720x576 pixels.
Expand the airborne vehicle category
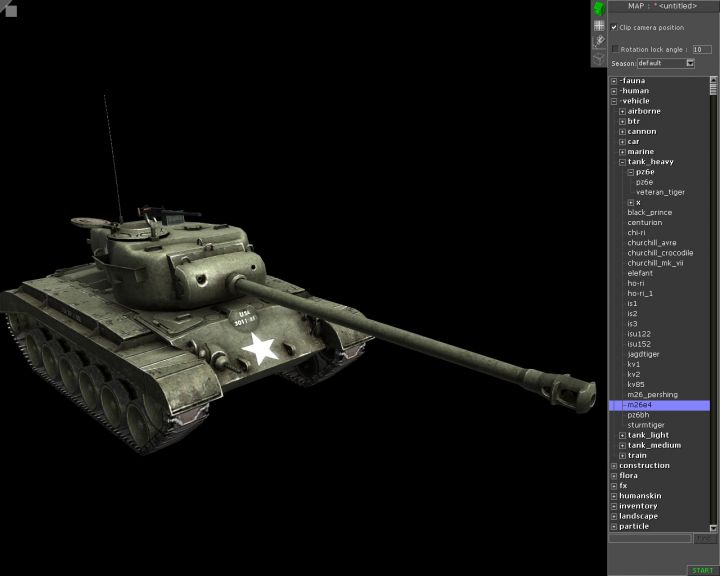pyautogui.click(x=622, y=111)
